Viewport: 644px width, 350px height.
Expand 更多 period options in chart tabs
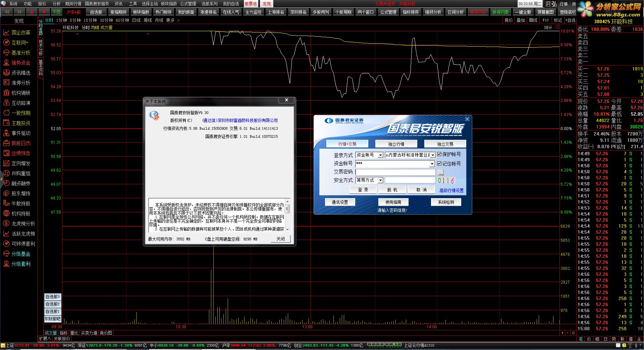coord(173,20)
